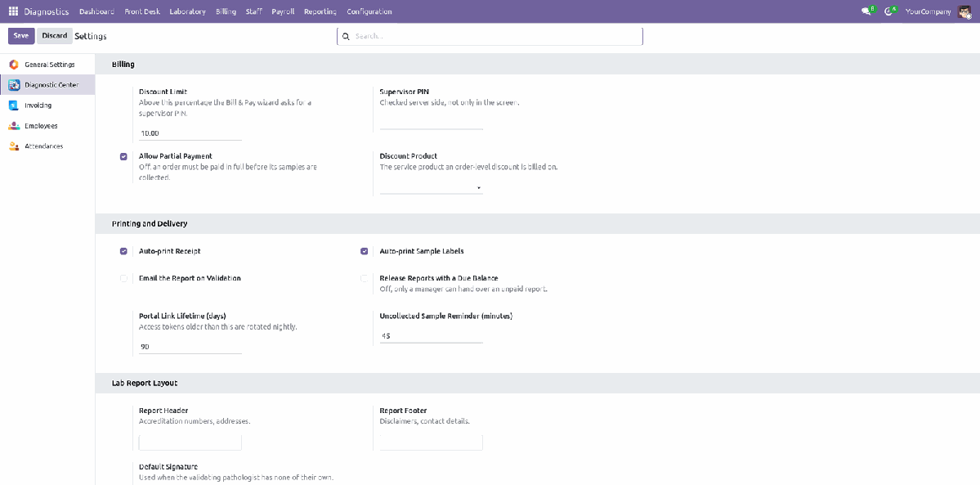The width and height of the screenshot is (980, 485).
Task: Open the conversations chat bubble icon
Action: pyautogui.click(x=866, y=11)
